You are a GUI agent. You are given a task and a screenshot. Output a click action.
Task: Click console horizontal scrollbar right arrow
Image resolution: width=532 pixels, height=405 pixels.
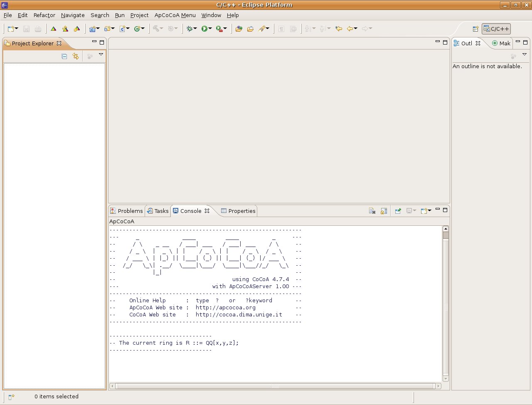pos(438,386)
